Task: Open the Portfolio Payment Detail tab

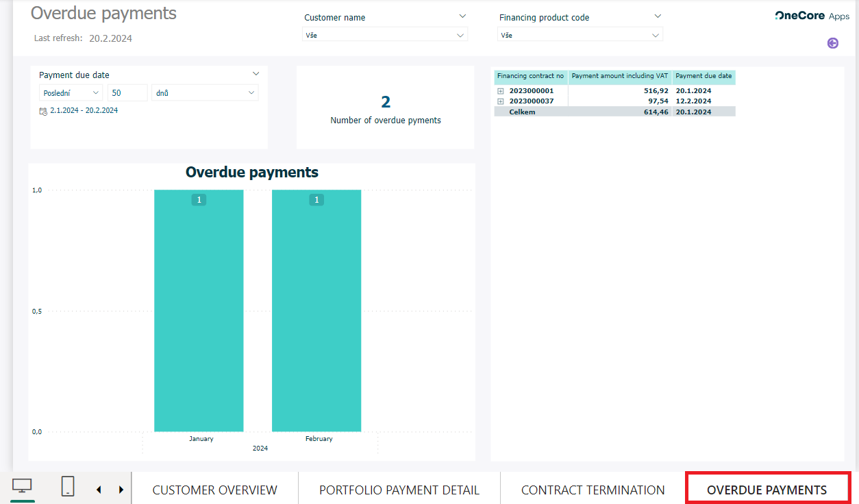Action: (x=399, y=490)
